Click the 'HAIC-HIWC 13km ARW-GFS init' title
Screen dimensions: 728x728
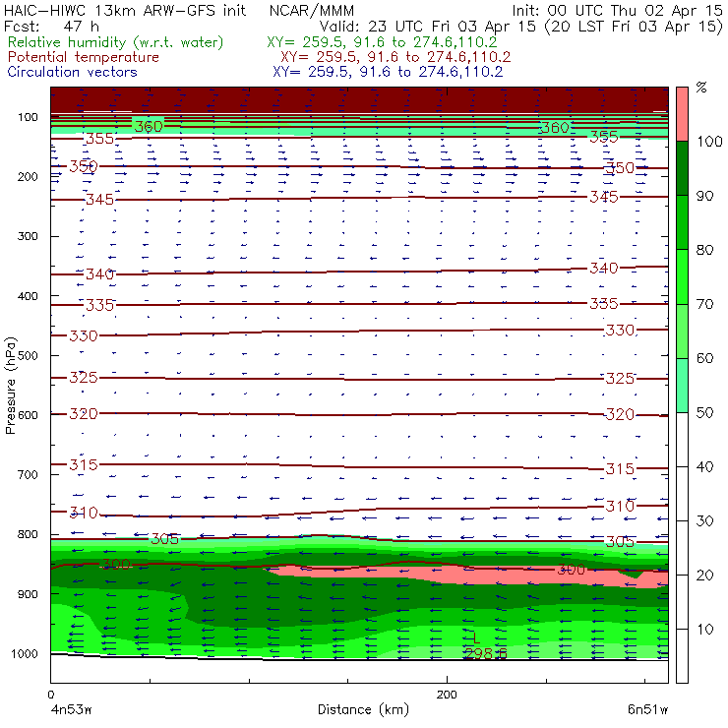click(125, 11)
